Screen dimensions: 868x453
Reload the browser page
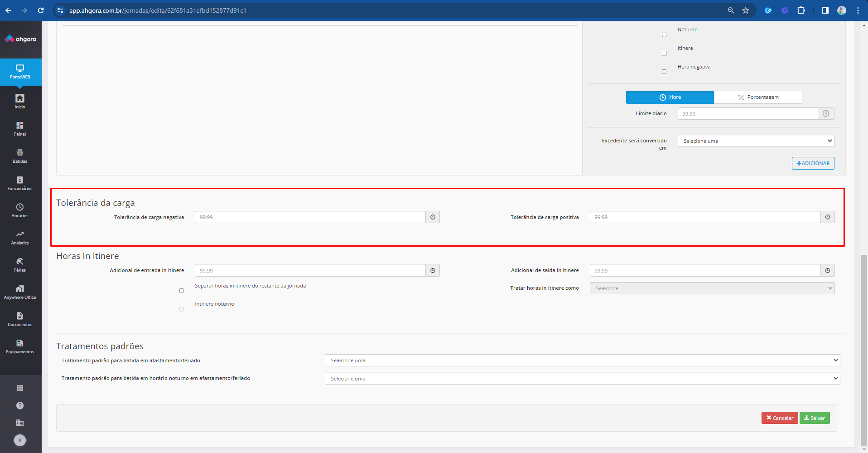pos(41,10)
